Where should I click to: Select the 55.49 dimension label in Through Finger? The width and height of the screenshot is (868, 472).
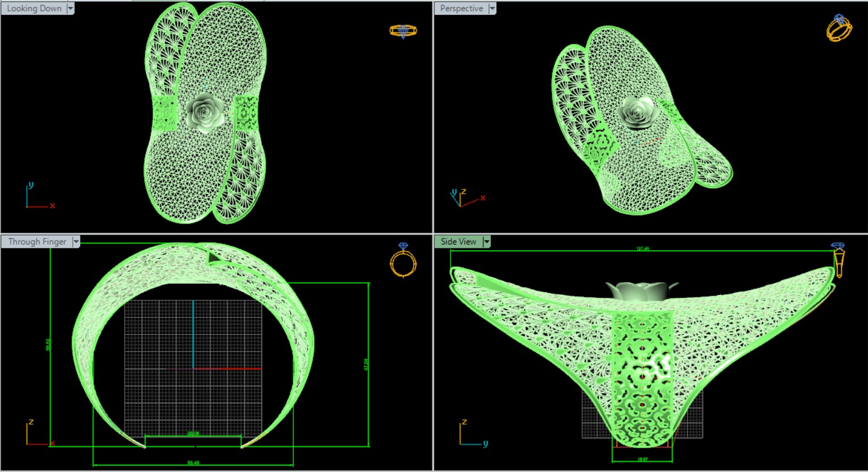[x=193, y=463]
